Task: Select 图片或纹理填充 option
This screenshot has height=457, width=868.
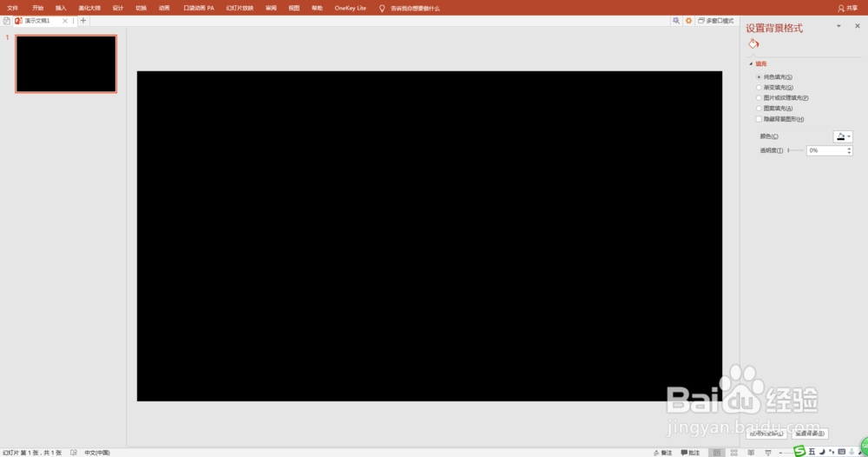Action: pyautogui.click(x=782, y=98)
